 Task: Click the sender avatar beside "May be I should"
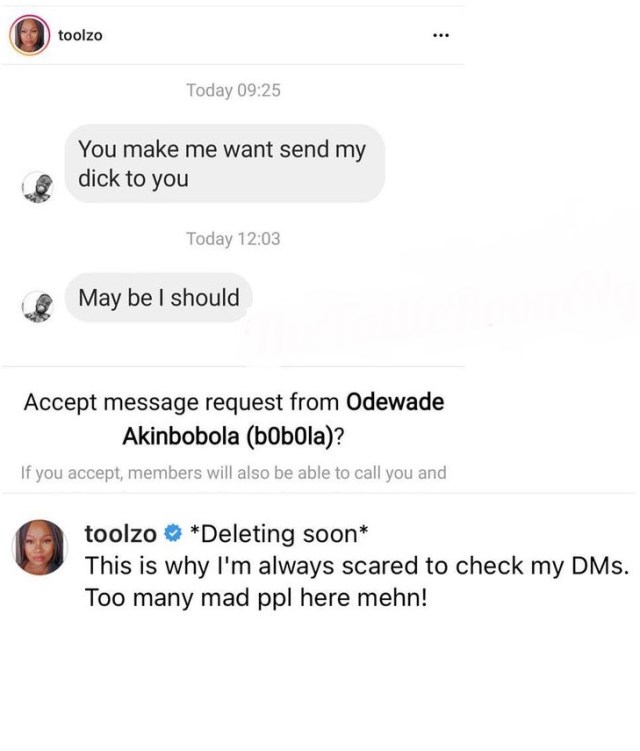tap(38, 305)
